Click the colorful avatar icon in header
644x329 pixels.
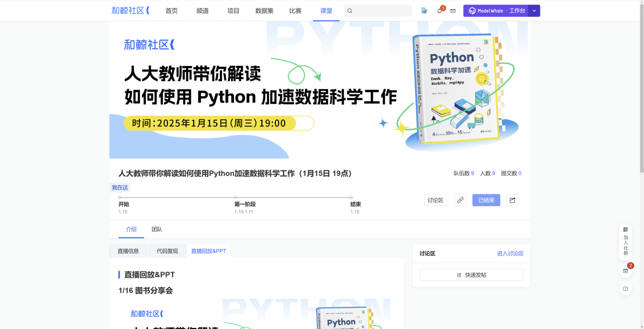pyautogui.click(x=424, y=11)
